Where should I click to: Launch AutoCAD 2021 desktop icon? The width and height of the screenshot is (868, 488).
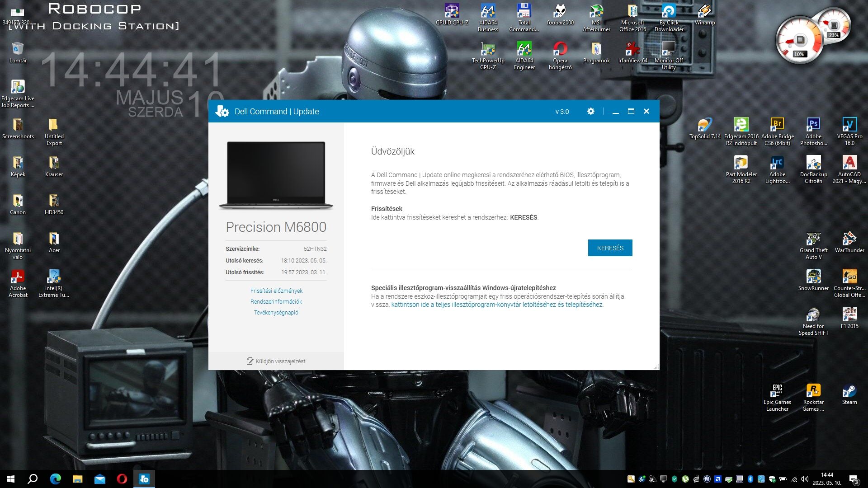849,169
